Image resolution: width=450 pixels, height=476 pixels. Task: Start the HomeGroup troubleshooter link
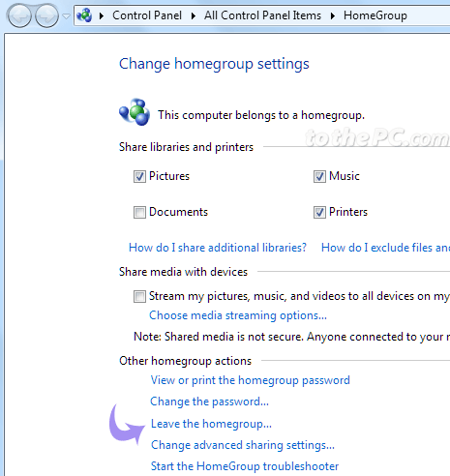point(245,466)
